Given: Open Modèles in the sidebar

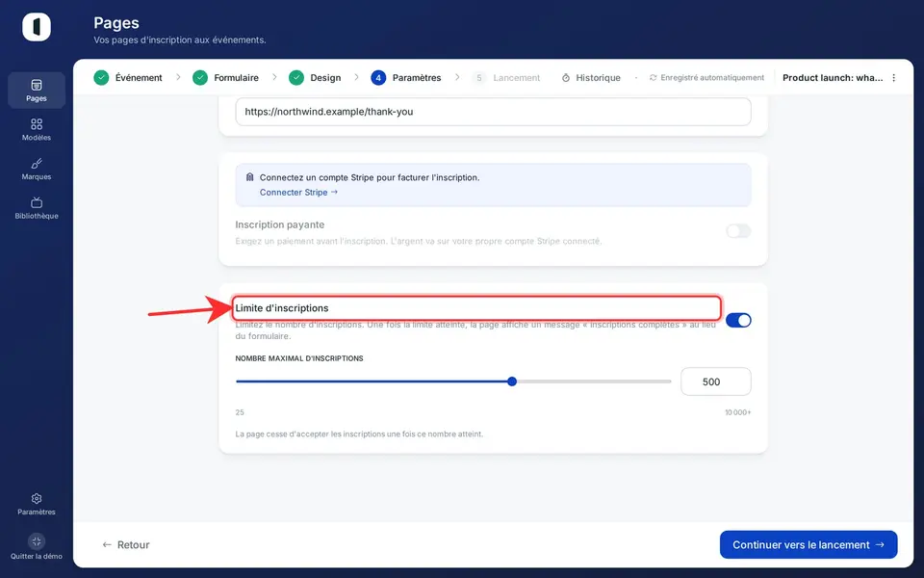Looking at the screenshot, I should (37, 129).
